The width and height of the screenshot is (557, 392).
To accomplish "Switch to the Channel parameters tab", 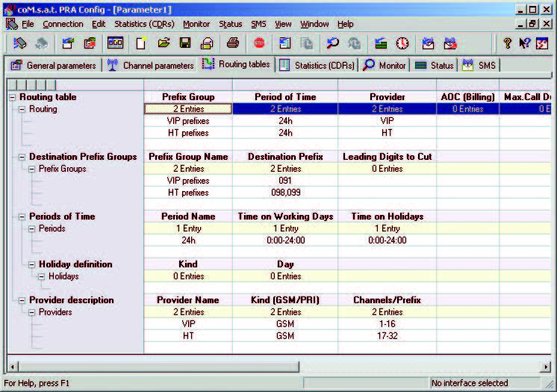I will pos(151,66).
